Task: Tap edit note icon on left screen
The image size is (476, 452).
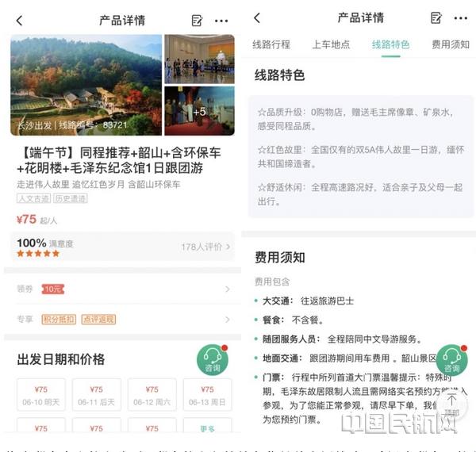Action: [x=197, y=21]
